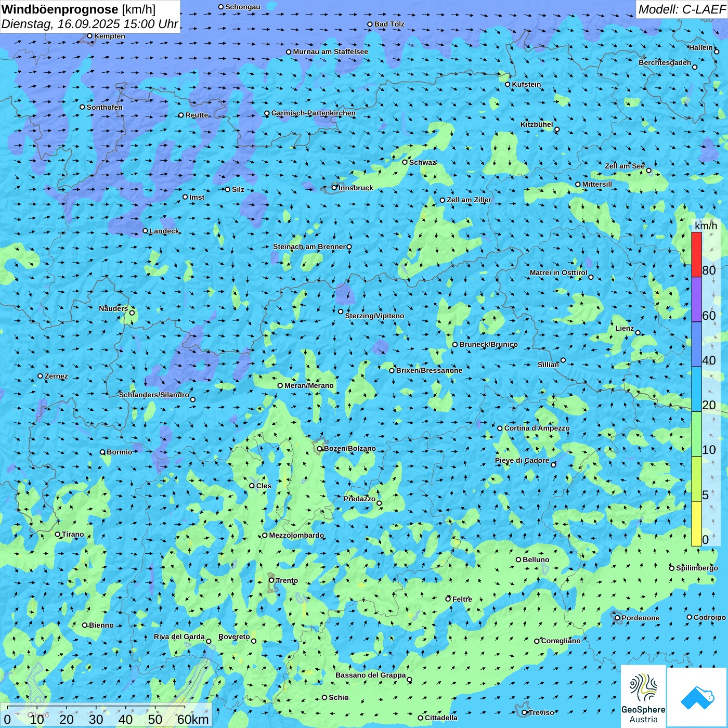Click the Trento city marker
Image resolution: width=728 pixels, height=728 pixels.
point(271,580)
